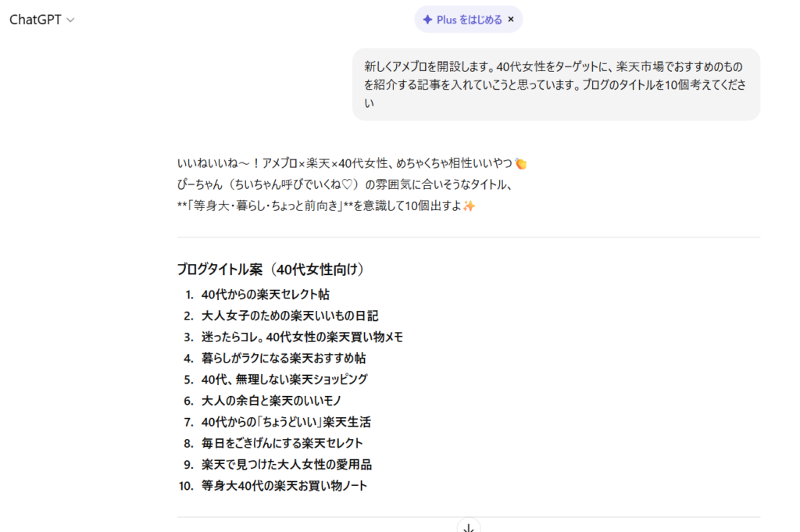Image resolution: width=800 pixels, height=532 pixels.
Task: Click title 等身大40代の楽天お買い物ノート
Action: (284, 485)
